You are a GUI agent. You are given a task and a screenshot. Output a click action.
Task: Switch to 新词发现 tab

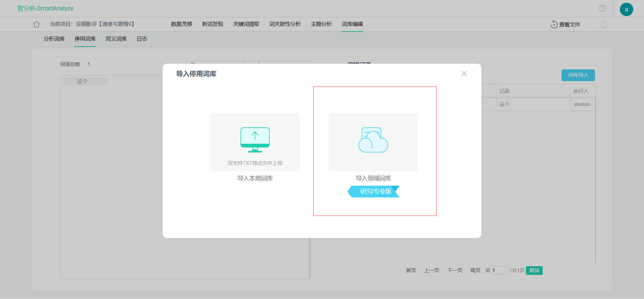point(212,24)
